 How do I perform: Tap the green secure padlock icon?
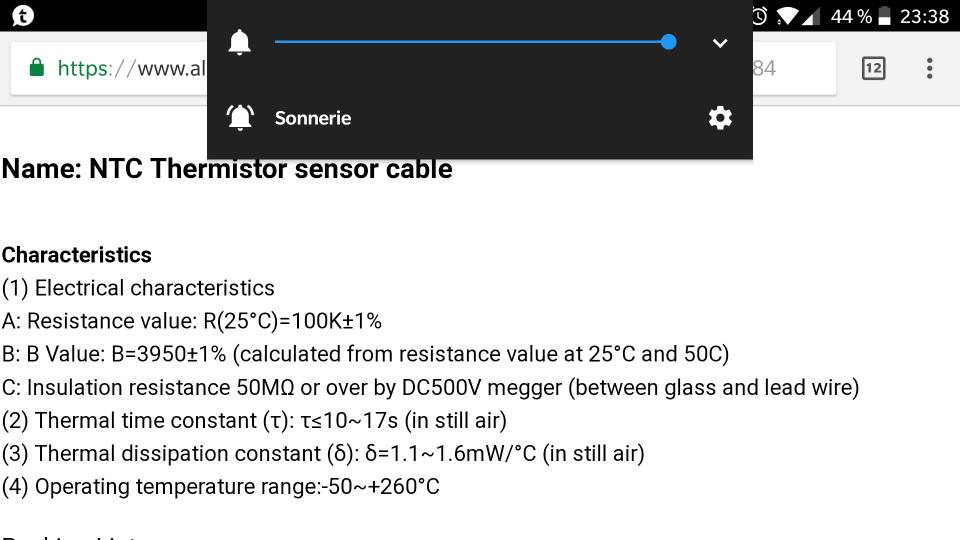[37, 67]
